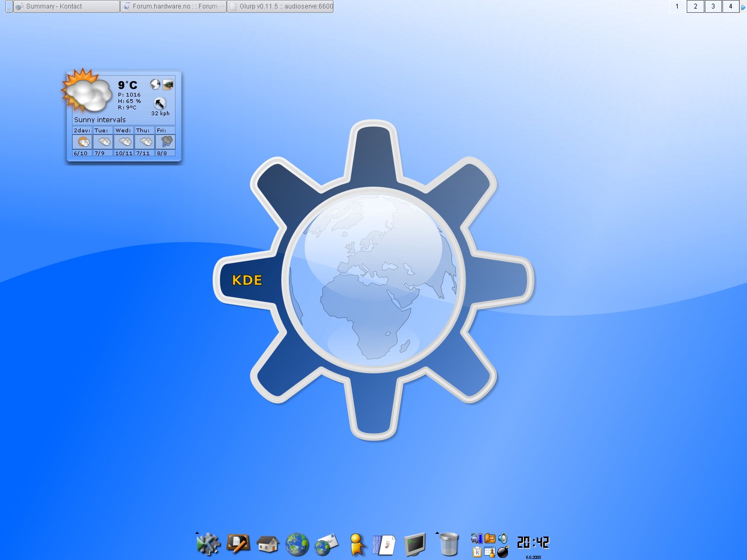Switch to virtual desktop 4
Viewport: 747px width, 560px height.
pyautogui.click(x=730, y=6)
